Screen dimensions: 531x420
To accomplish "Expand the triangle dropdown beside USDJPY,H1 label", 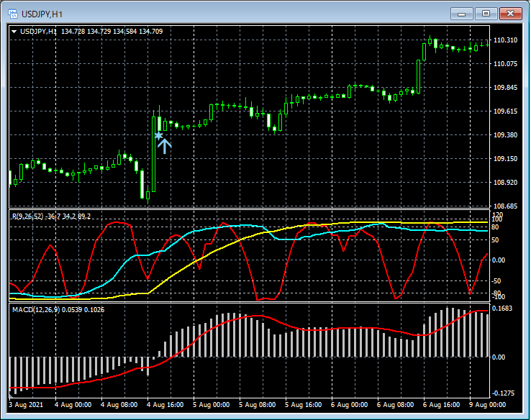I will click(14, 31).
